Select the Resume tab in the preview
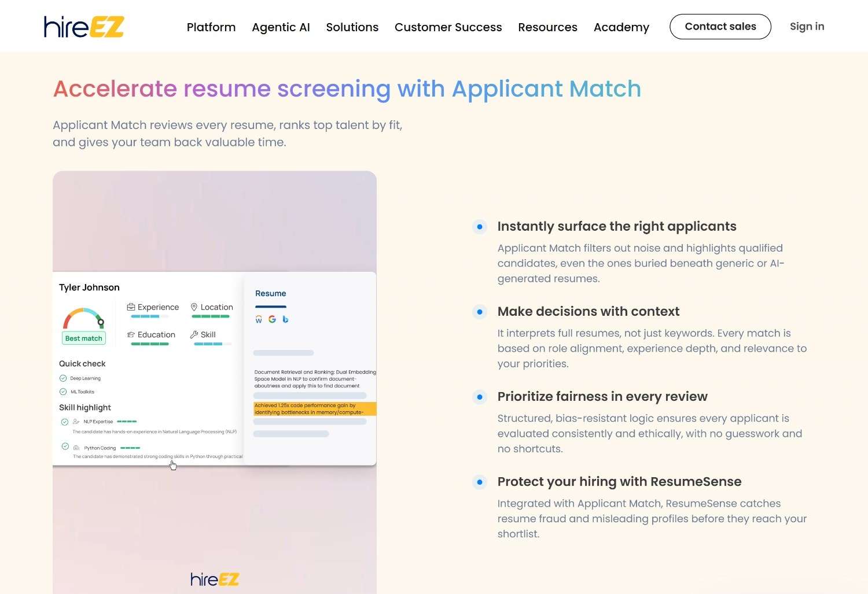 coord(270,294)
